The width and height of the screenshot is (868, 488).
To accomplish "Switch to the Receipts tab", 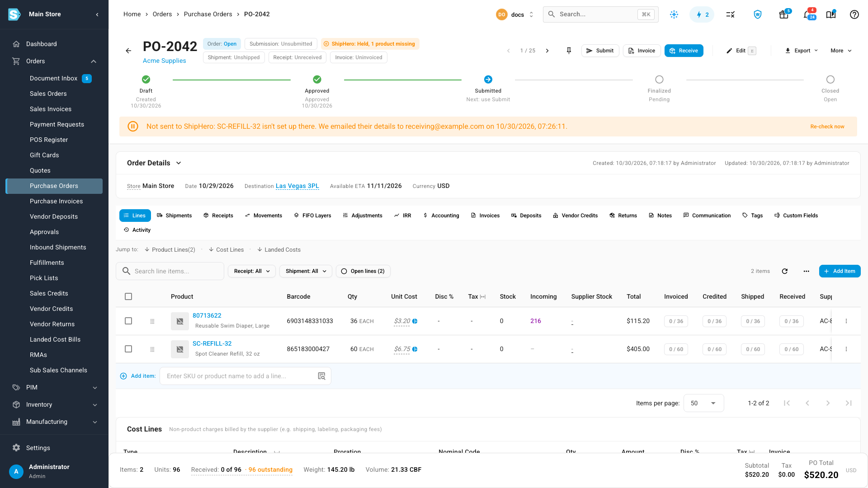I will coord(218,216).
